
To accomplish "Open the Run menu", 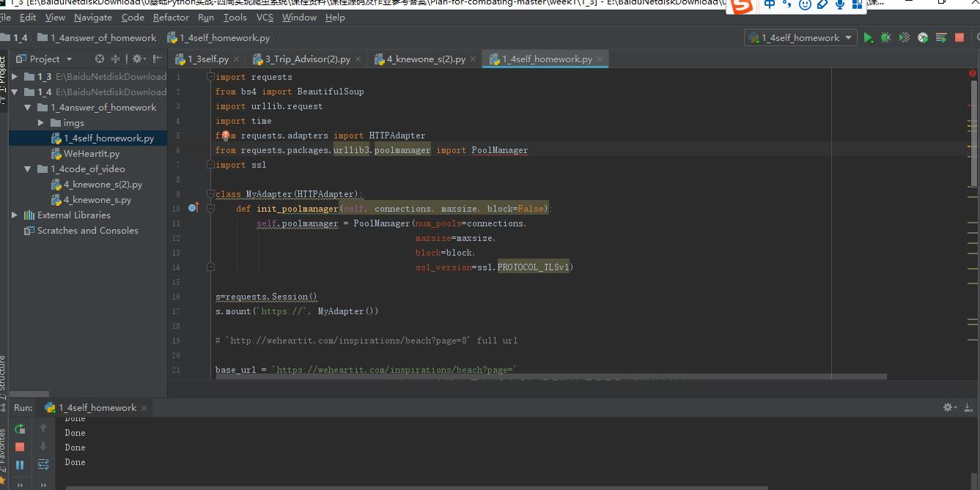I will click(x=206, y=17).
